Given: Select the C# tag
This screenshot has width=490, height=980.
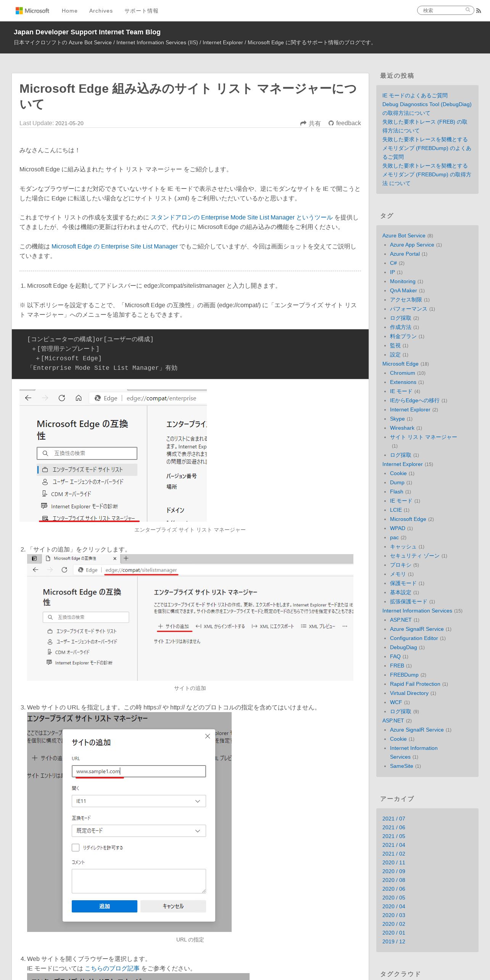Looking at the screenshot, I should point(393,263).
